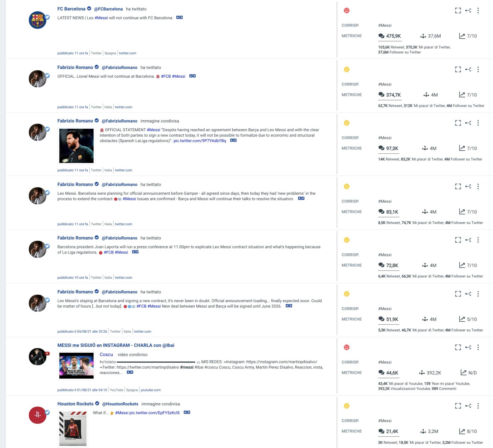Image resolution: width=493 pixels, height=448 pixels.
Task: Click the #FCB hashtag in first Romano tweet
Action: (x=166, y=76)
